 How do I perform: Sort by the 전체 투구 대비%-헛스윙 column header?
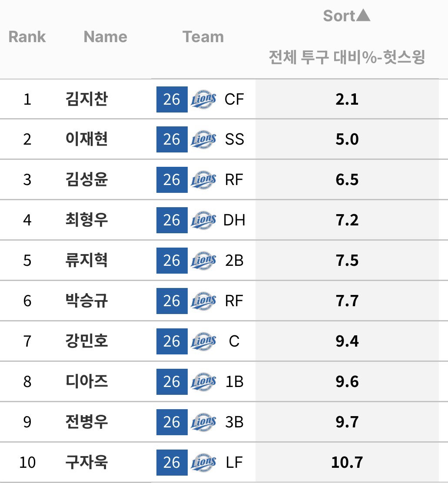coord(347,57)
